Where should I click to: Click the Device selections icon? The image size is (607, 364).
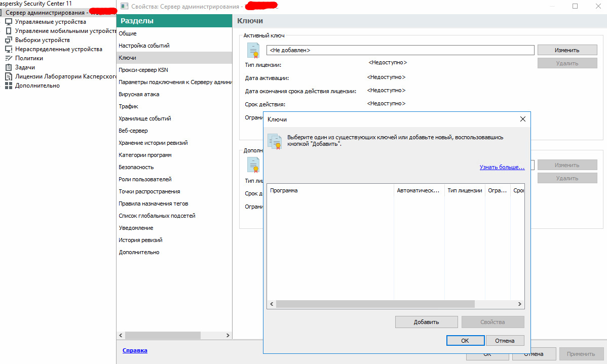(x=9, y=40)
